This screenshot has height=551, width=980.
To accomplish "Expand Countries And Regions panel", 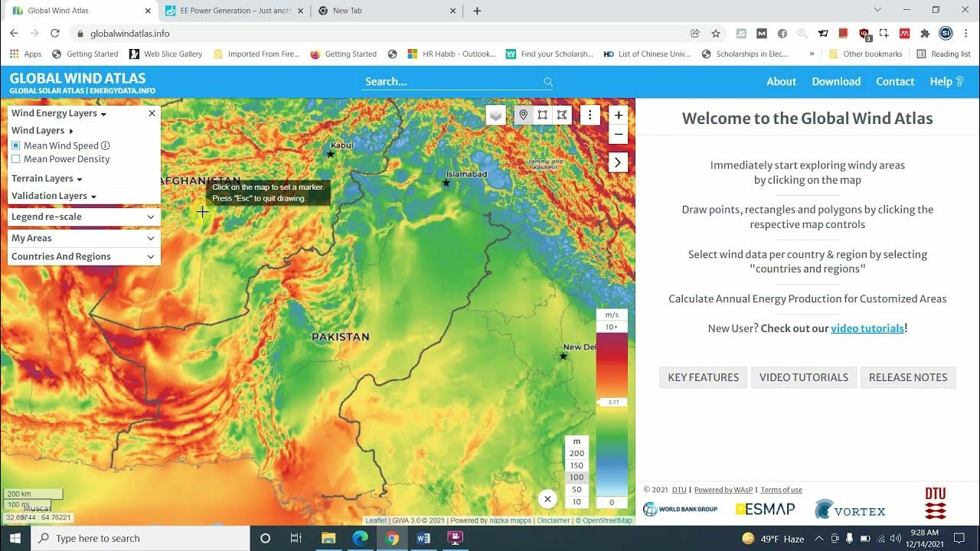I will (x=84, y=256).
